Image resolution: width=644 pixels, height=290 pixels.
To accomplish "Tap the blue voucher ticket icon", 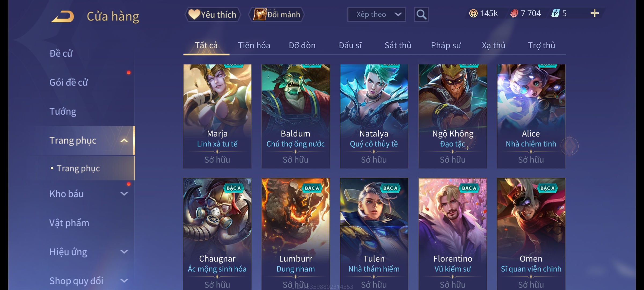I will [x=555, y=13].
